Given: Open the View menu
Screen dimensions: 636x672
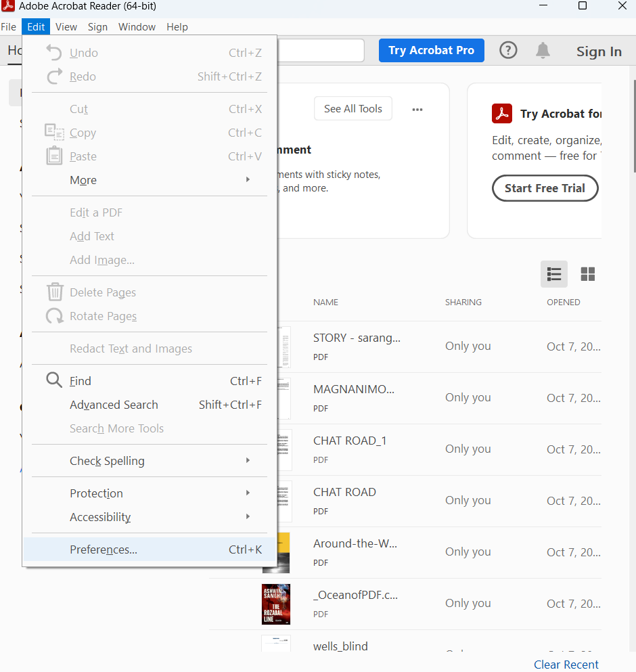Looking at the screenshot, I should tap(66, 27).
